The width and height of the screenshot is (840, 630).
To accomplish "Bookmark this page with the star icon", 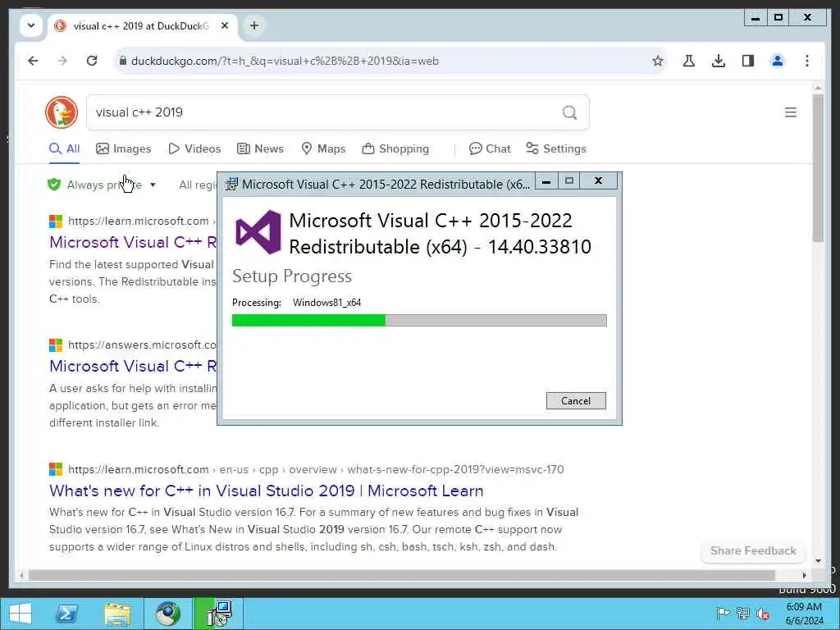I will click(658, 61).
